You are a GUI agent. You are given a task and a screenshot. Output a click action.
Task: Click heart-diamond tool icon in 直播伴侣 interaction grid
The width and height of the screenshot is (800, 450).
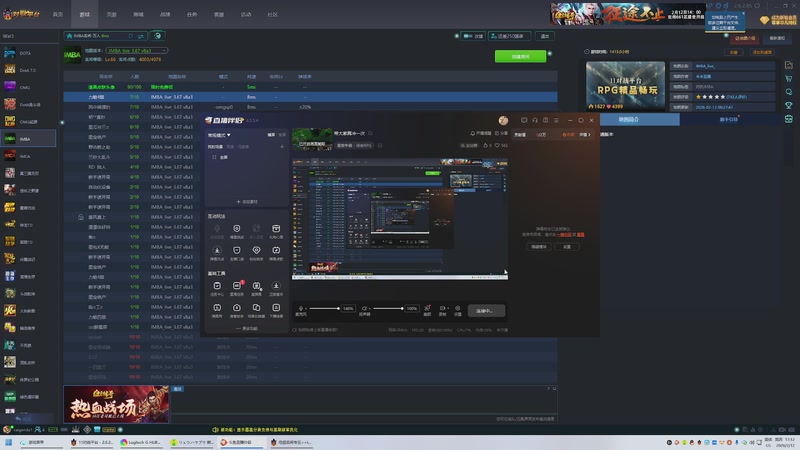[x=256, y=251]
